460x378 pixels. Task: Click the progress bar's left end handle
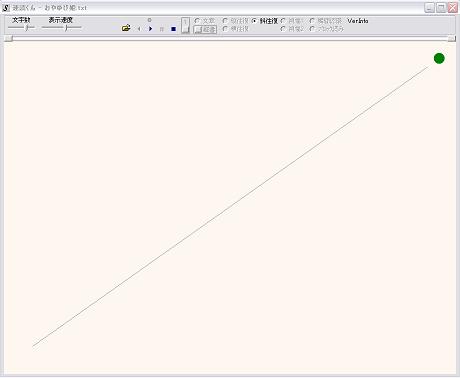[8, 39]
